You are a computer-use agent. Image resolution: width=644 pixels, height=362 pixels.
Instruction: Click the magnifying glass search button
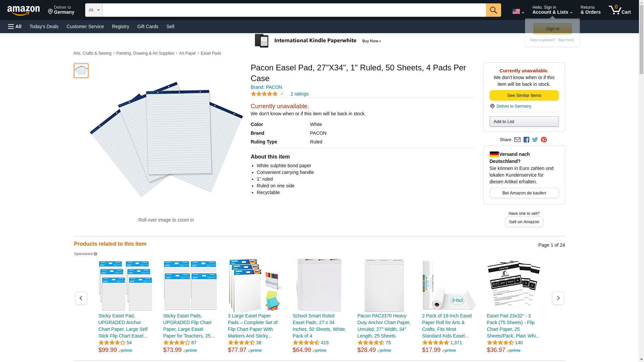tap(493, 10)
